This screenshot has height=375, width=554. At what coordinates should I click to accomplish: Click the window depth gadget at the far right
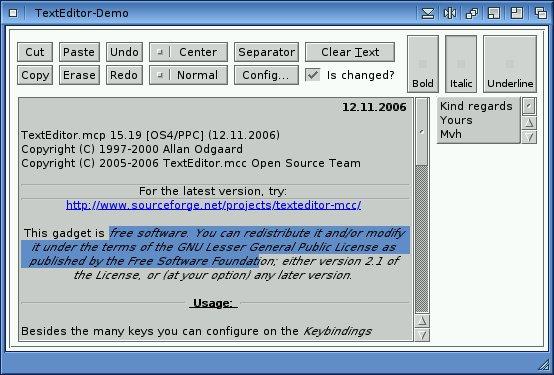(540, 13)
